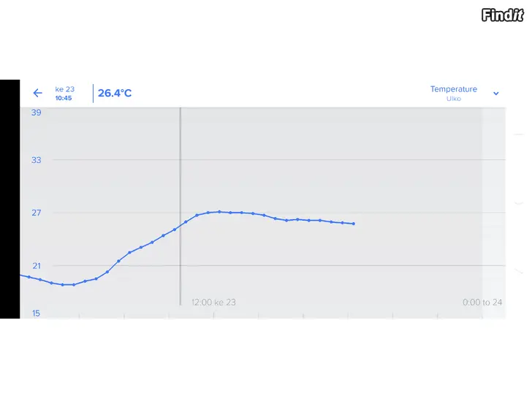Click the 15 axis label
The image size is (532, 399).
[37, 313]
